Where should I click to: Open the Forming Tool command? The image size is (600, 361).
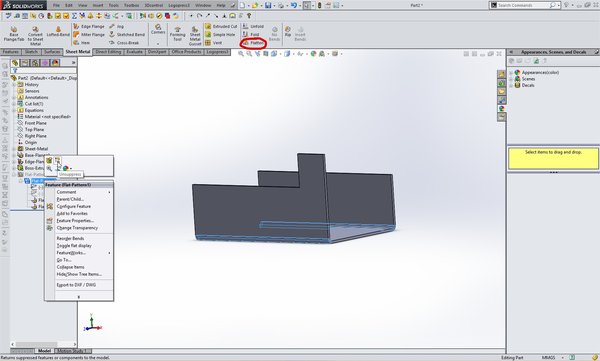(x=177, y=34)
